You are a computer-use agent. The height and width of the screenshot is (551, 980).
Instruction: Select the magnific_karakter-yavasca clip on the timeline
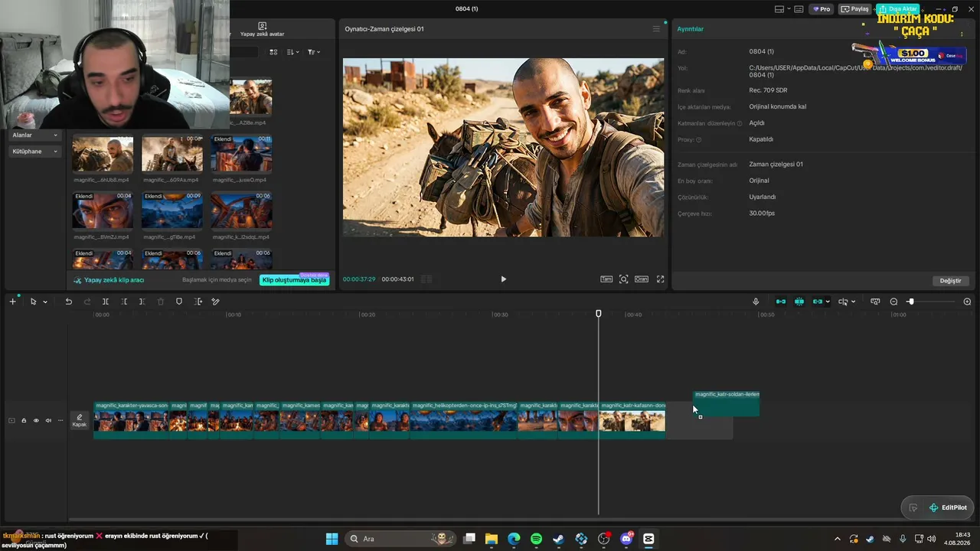[132, 420]
